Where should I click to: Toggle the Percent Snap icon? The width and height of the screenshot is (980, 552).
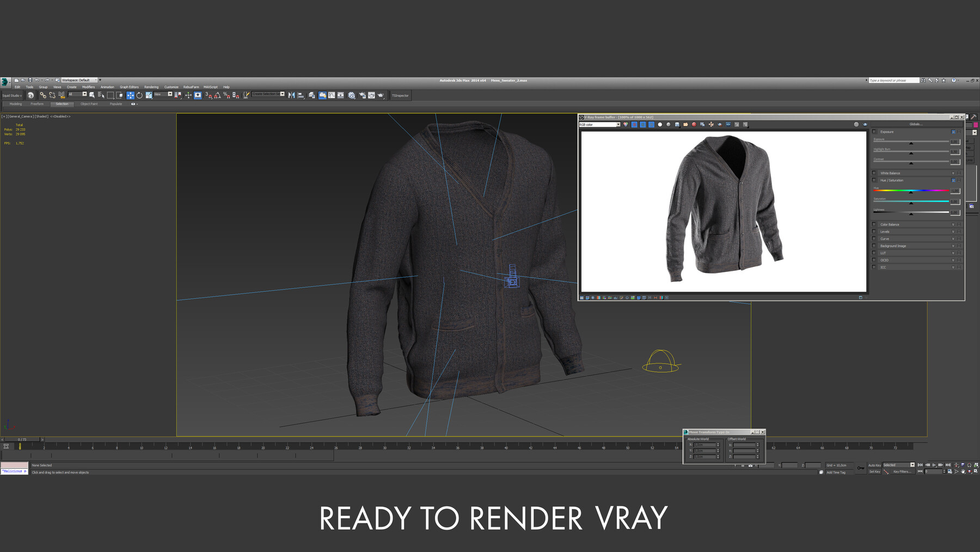tap(226, 95)
